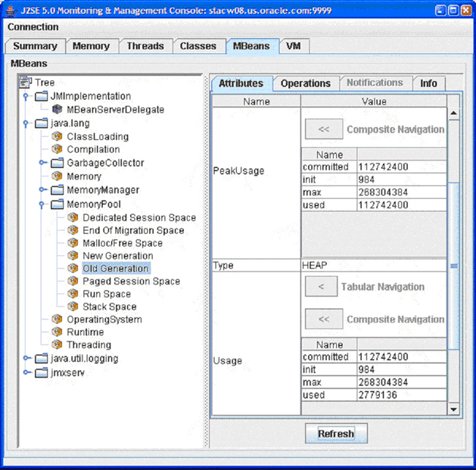Screen dimensions: 476x470
Task: Collapse the JMImplementation tree node
Action: 26,96
